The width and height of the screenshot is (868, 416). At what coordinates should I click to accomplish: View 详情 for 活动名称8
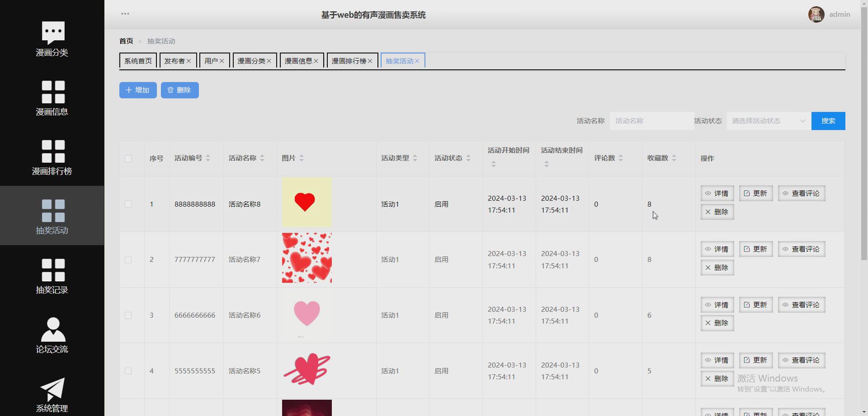[x=717, y=194]
